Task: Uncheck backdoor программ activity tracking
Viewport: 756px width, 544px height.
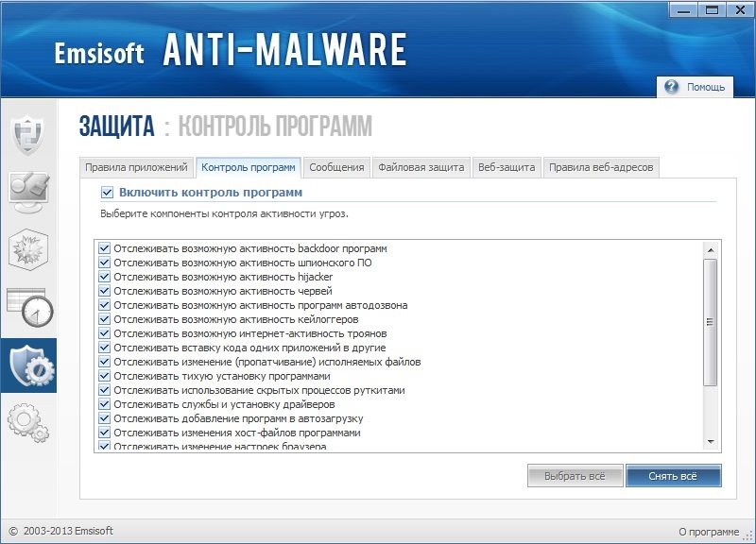Action: tap(104, 248)
